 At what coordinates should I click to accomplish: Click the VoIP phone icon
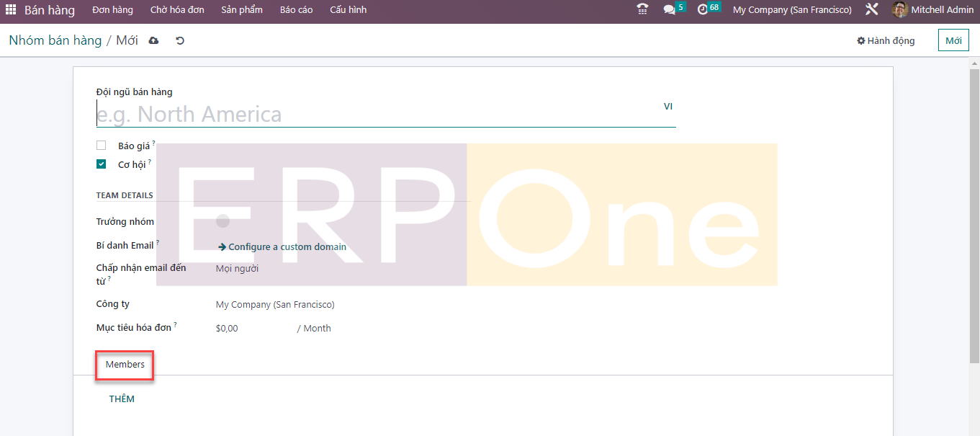tap(642, 9)
